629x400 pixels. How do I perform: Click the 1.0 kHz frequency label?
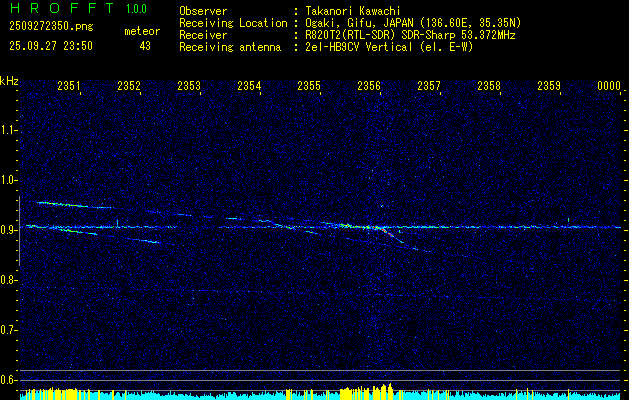pyautogui.click(x=8, y=180)
